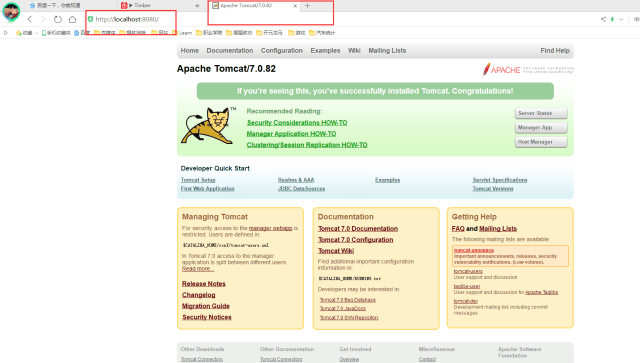Open Mailing Lists link in Getting Help

click(498, 229)
